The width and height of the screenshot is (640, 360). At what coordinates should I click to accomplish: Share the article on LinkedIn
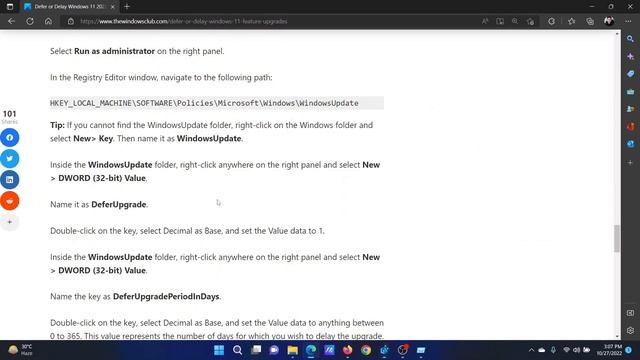(9, 180)
